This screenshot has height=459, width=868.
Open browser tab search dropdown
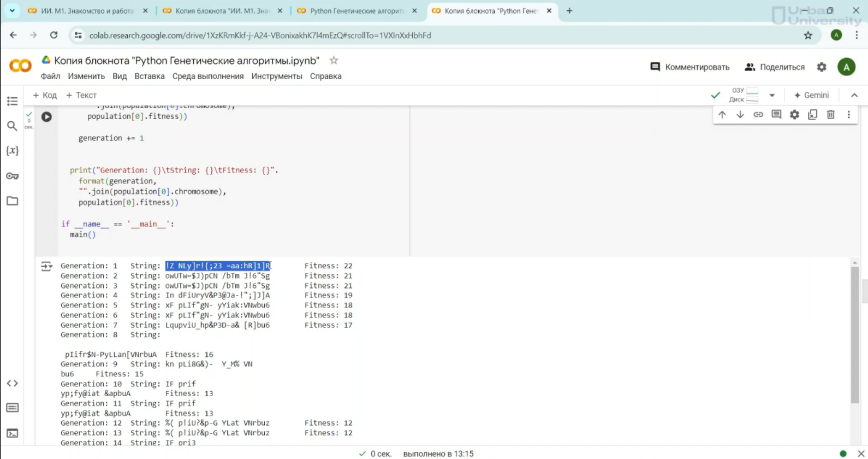click(x=12, y=11)
